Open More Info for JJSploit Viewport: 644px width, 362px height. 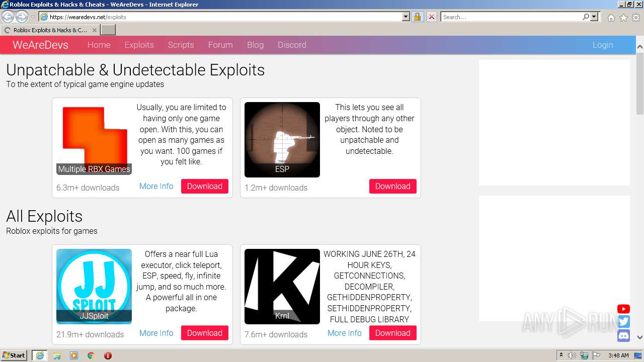[156, 333]
